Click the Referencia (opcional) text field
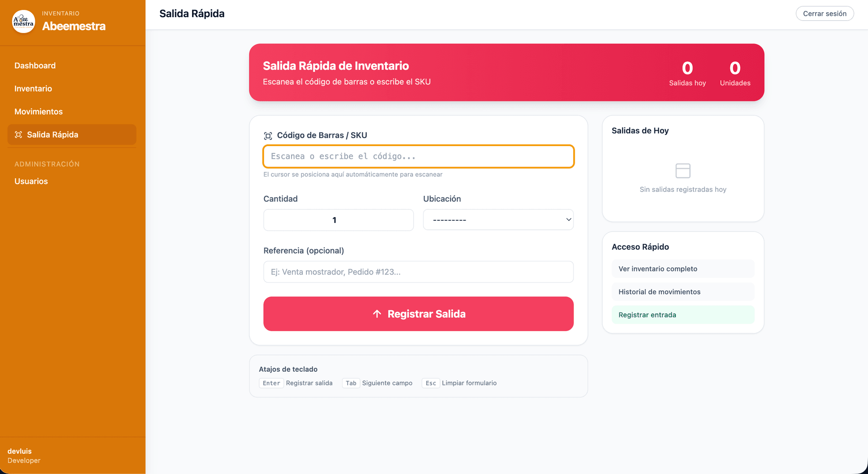This screenshot has width=868, height=474. (418, 272)
